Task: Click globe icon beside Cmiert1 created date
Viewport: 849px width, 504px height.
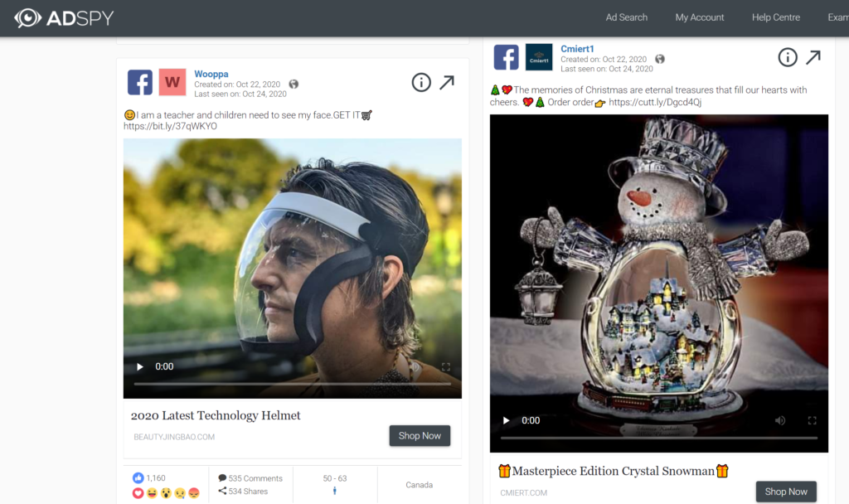Action: coord(659,59)
